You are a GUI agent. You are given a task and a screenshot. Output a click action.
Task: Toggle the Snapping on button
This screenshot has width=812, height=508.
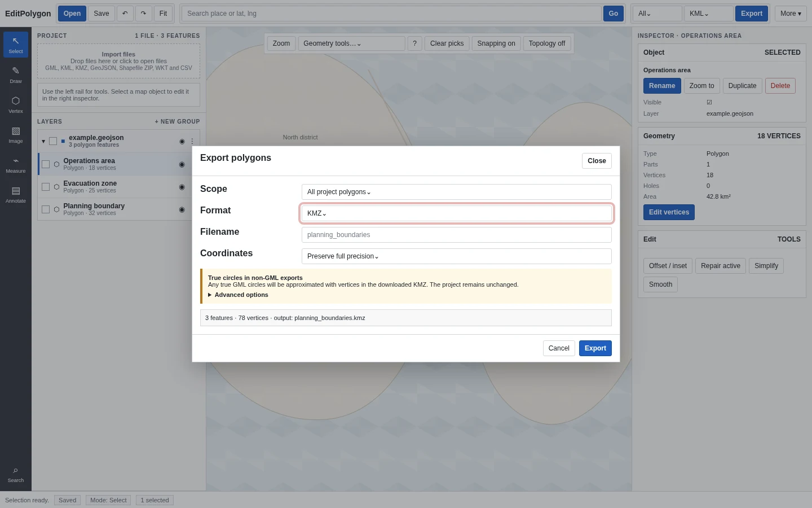point(496,43)
